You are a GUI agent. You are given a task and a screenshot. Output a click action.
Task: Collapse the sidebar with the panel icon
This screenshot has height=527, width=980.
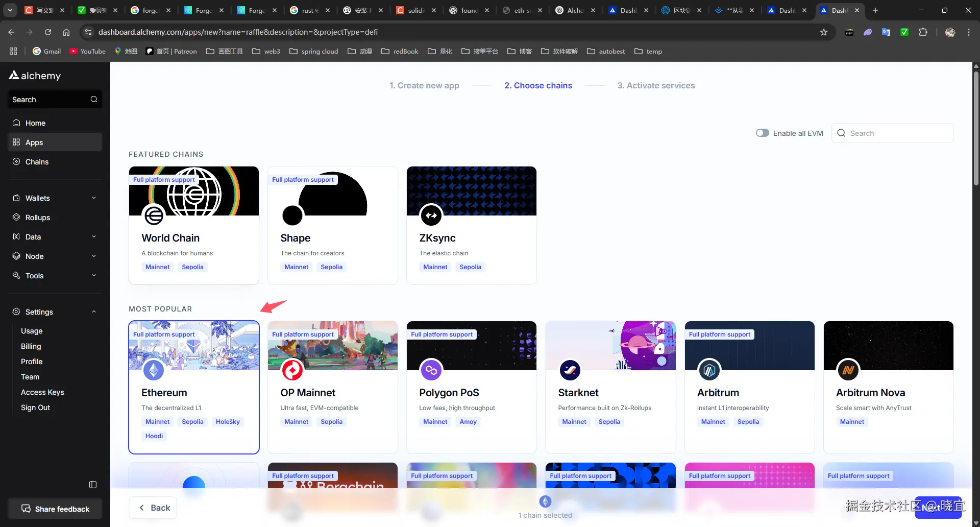(x=93, y=485)
